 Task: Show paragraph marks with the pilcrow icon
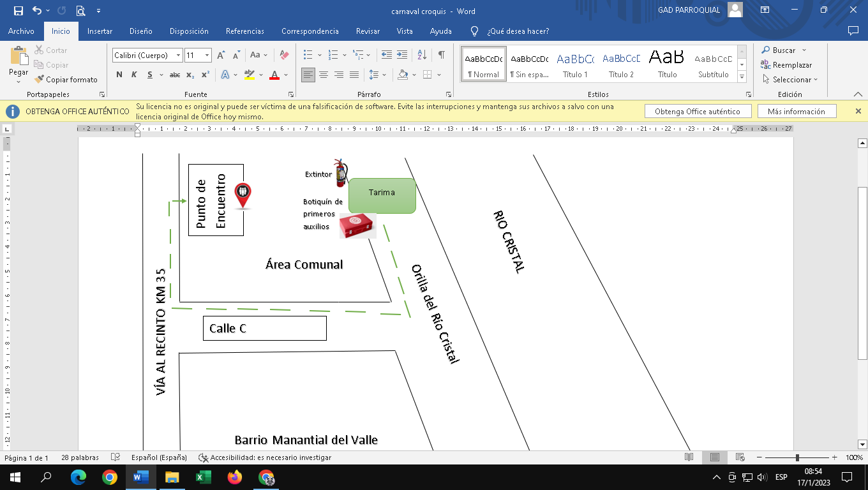point(441,56)
